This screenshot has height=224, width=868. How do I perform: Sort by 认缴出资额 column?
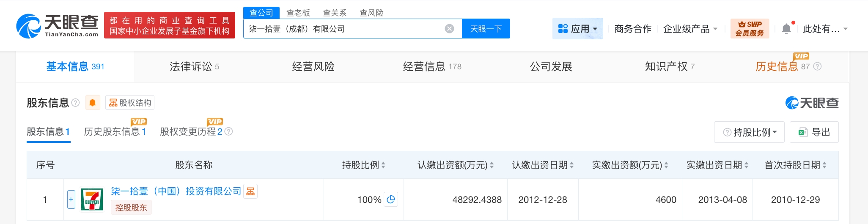point(455,165)
